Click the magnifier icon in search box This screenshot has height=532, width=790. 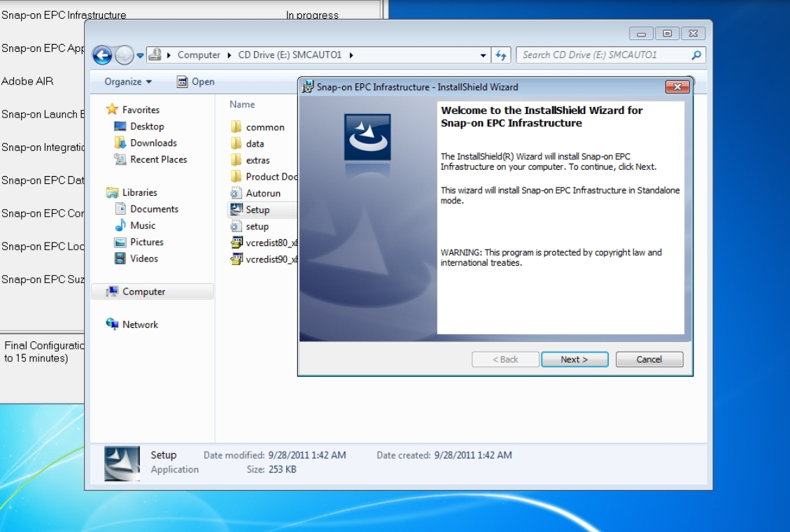click(x=696, y=55)
